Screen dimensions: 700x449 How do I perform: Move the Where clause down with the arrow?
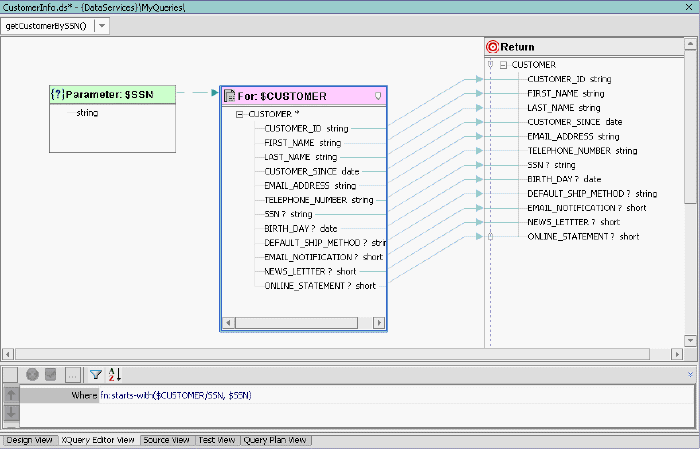pyautogui.click(x=11, y=412)
